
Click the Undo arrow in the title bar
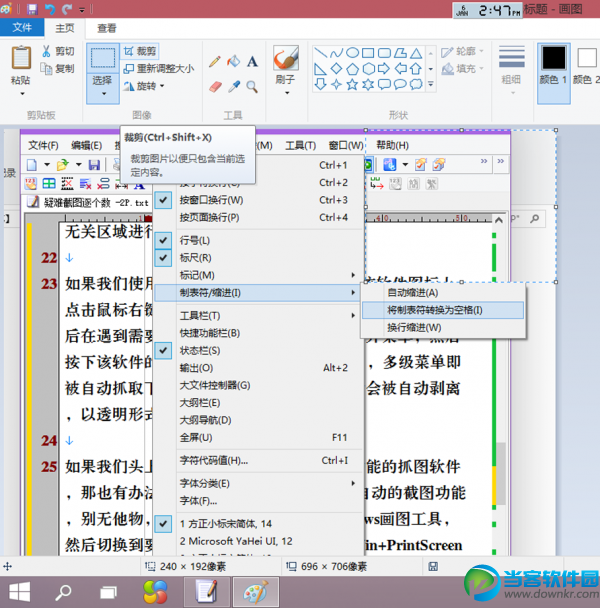[x=50, y=9]
